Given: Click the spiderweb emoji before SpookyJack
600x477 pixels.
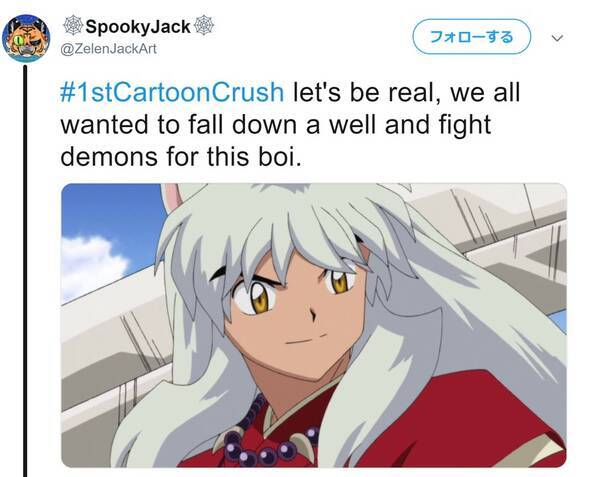Looking at the screenshot, I should pyautogui.click(x=73, y=26).
